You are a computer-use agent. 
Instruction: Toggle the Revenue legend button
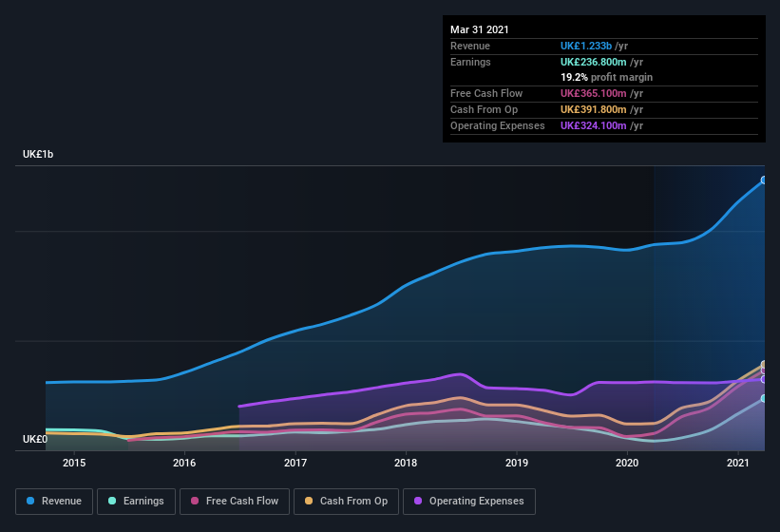pyautogui.click(x=54, y=502)
